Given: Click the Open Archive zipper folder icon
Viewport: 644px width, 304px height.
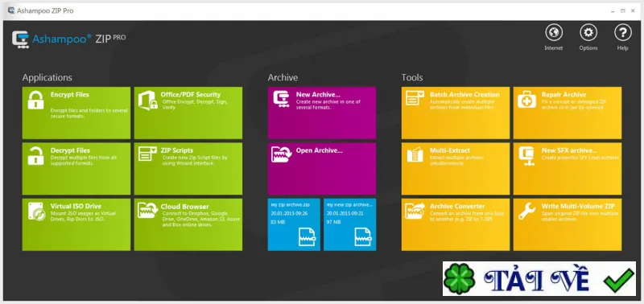Looking at the screenshot, I should [282, 154].
